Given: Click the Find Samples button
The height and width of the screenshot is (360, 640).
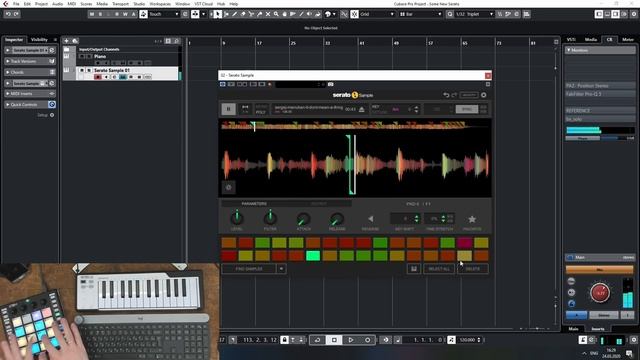Looking at the screenshot, I should point(249,269).
